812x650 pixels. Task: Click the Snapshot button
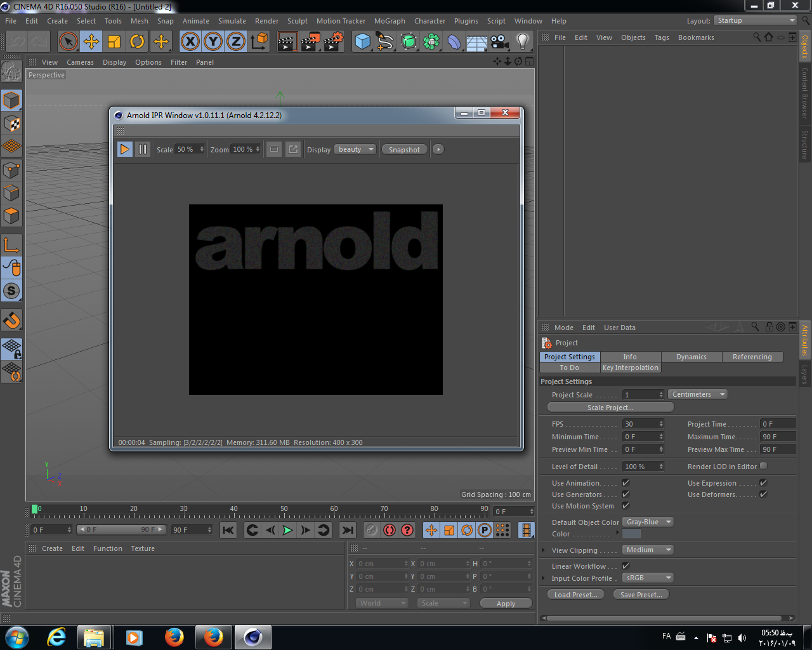(404, 150)
